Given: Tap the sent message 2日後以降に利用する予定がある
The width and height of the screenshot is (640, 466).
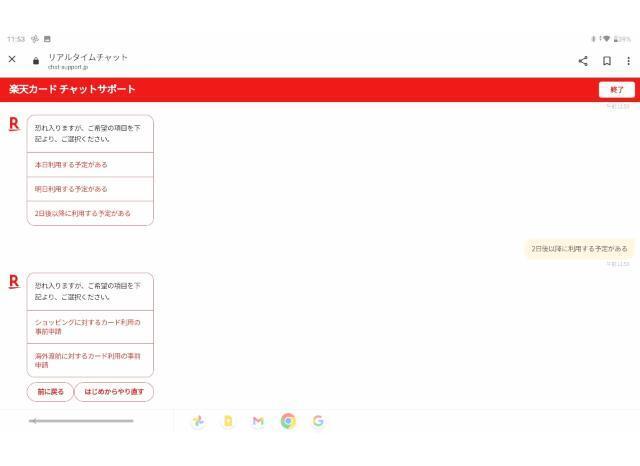Looking at the screenshot, I should pyautogui.click(x=579, y=249).
